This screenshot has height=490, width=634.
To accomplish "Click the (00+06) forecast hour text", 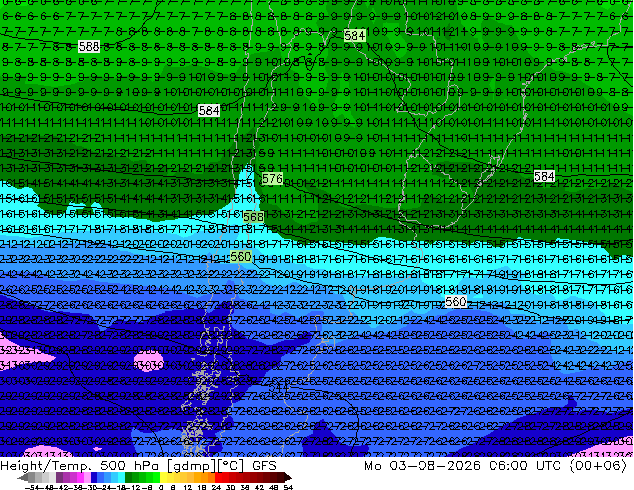I will click(x=598, y=466).
